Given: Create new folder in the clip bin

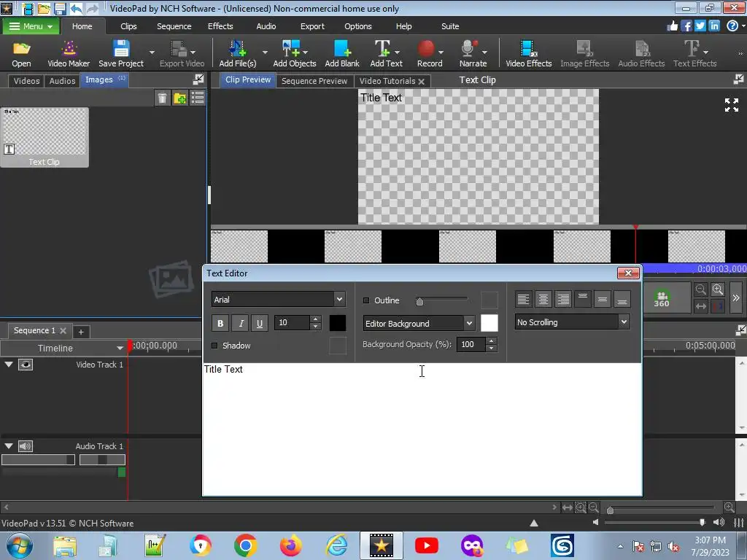Looking at the screenshot, I should (180, 98).
